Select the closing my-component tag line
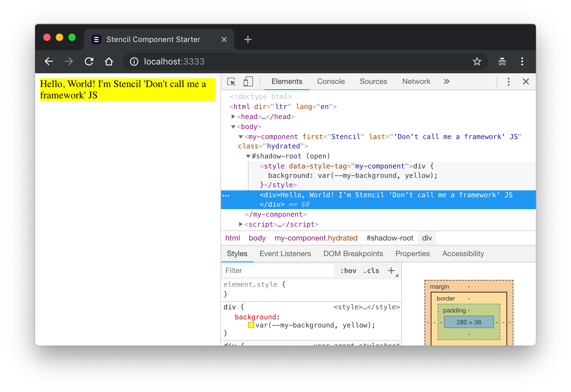 pos(275,214)
